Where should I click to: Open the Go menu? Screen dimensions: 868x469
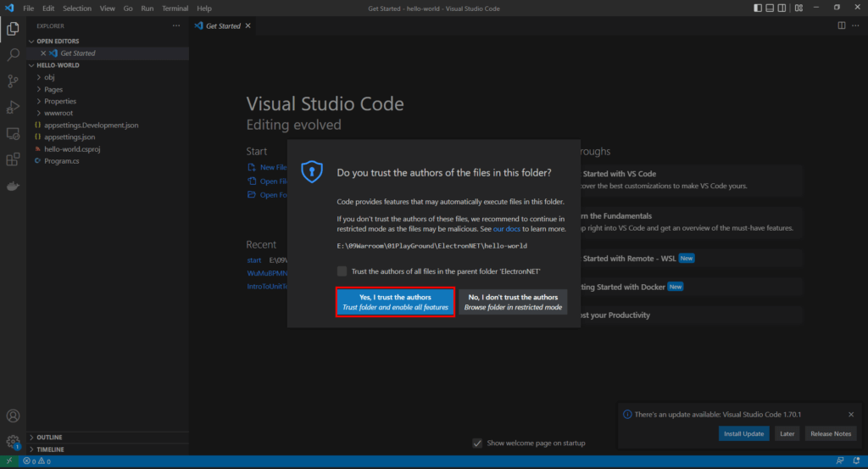click(x=128, y=8)
